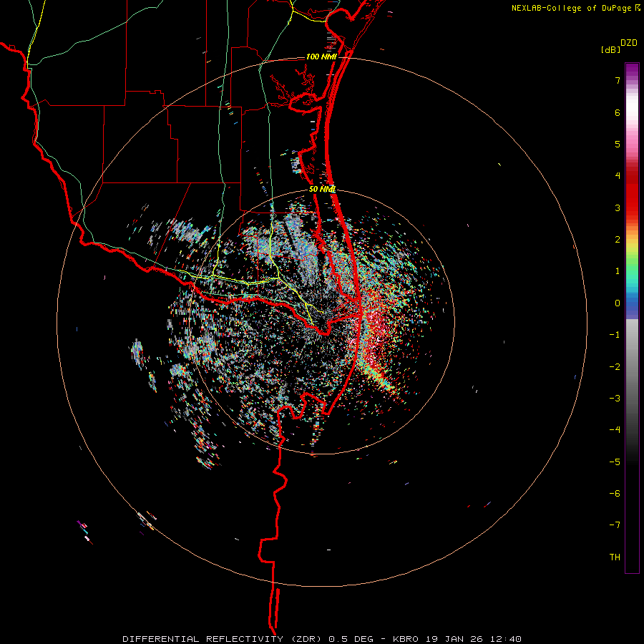Click the NEXLAB-College of DuPage credit text
The width and height of the screenshot is (644, 644).
[x=575, y=8]
